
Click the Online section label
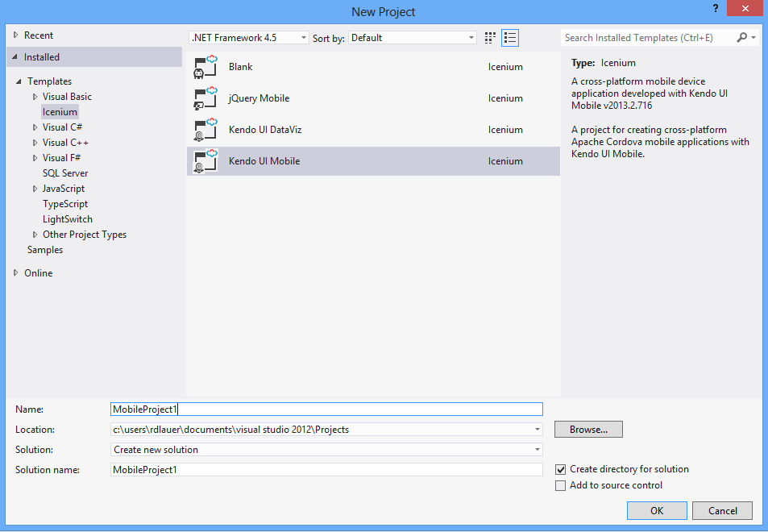point(38,273)
